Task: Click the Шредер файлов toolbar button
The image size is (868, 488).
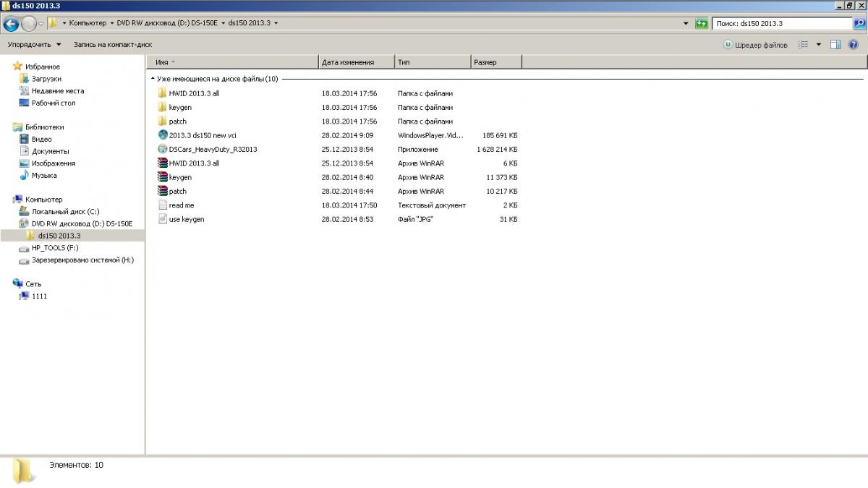Action: [755, 45]
